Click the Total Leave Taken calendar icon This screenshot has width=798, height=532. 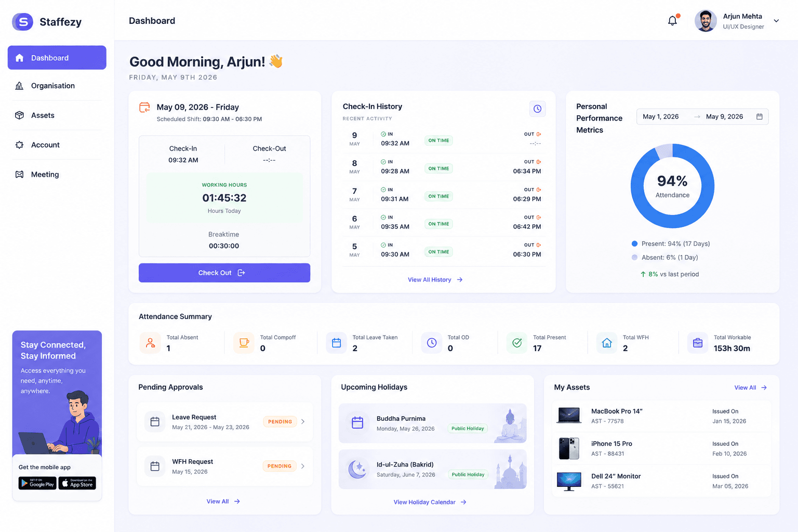coord(336,343)
